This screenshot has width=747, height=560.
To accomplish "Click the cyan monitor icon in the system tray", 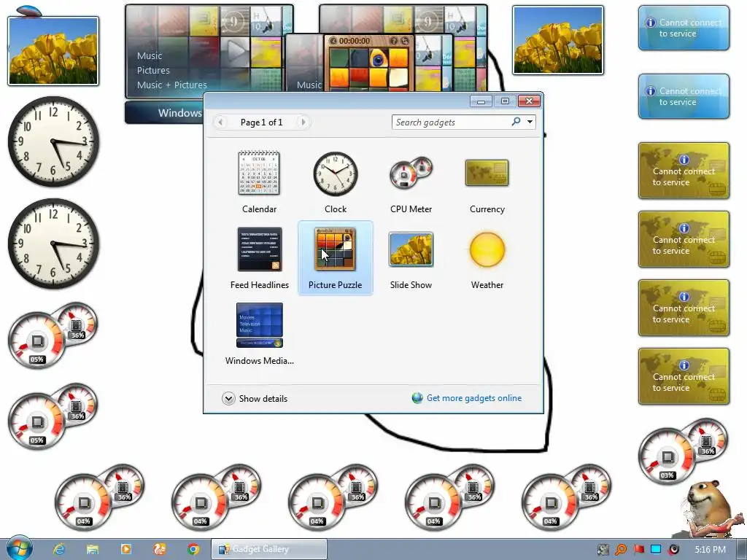I will (656, 550).
